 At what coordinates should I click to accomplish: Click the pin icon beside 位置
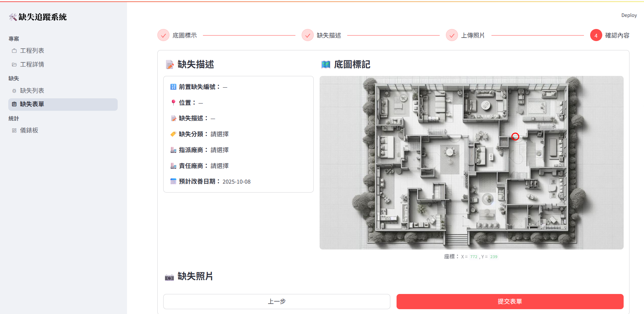click(173, 102)
